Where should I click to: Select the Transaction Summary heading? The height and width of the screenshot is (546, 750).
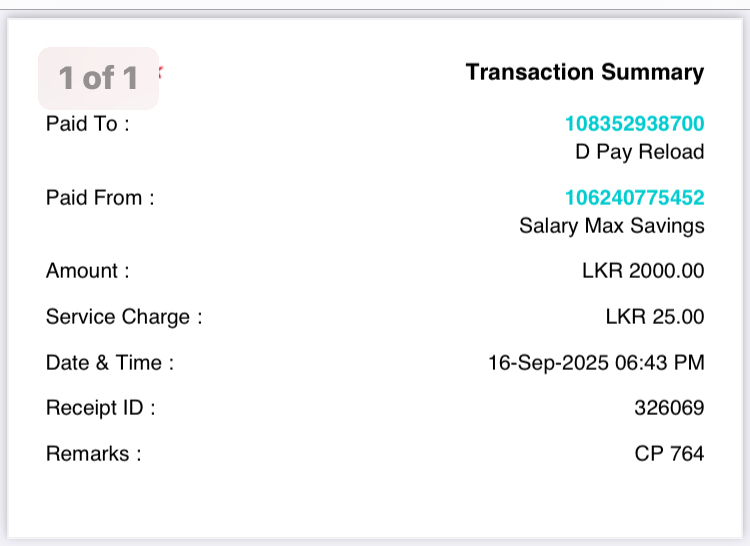tap(584, 72)
